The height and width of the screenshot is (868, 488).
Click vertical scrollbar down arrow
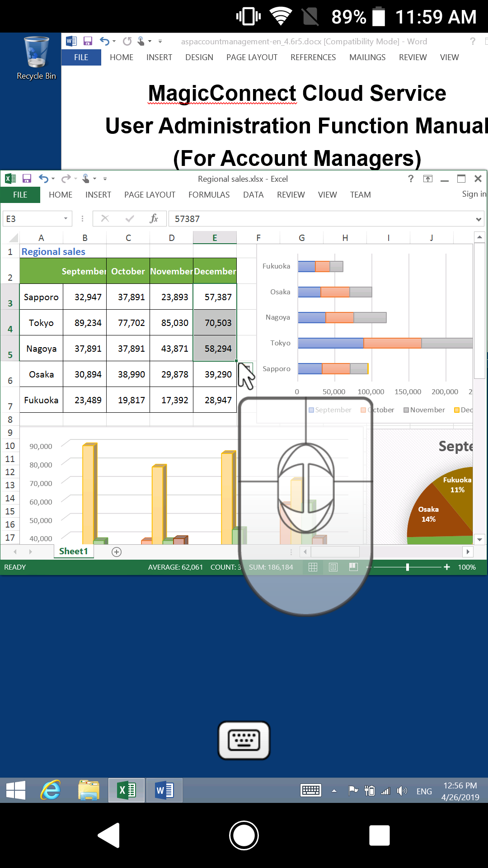tap(479, 539)
